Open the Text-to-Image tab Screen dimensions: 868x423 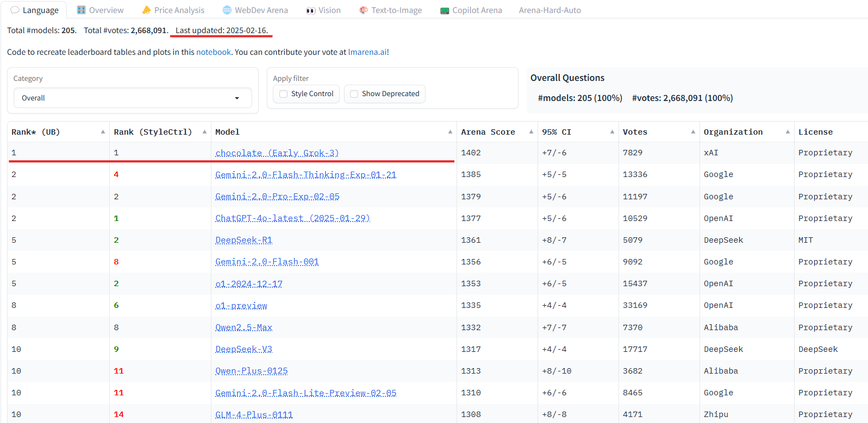click(391, 10)
